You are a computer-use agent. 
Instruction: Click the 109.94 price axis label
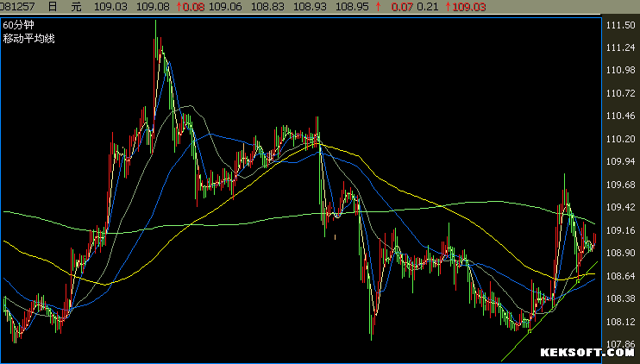[x=620, y=161]
